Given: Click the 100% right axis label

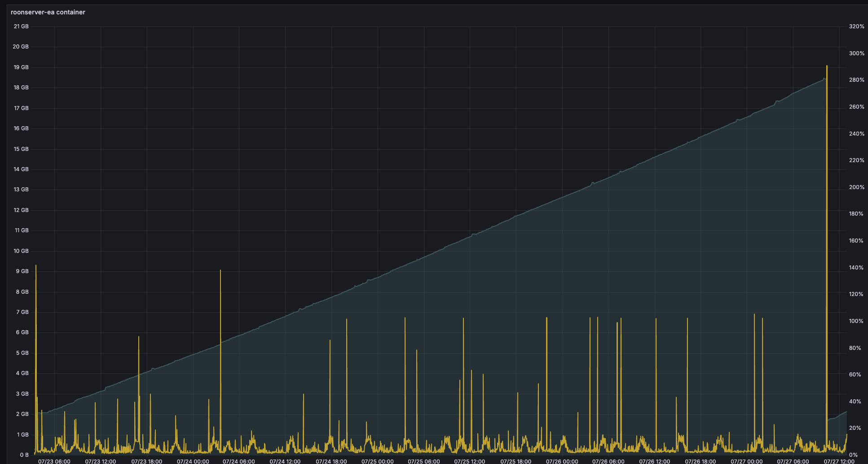Looking at the screenshot, I should [x=856, y=321].
